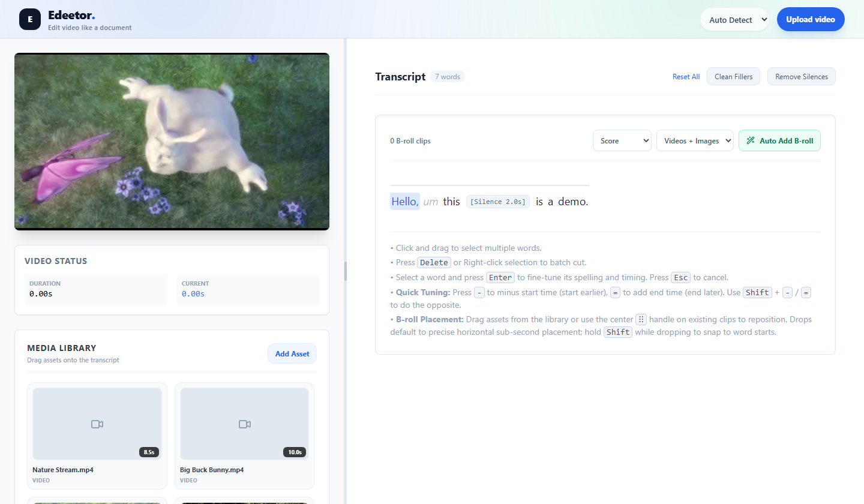Click the timeline bar above the transcript words
The image size is (864, 504).
click(x=490, y=185)
